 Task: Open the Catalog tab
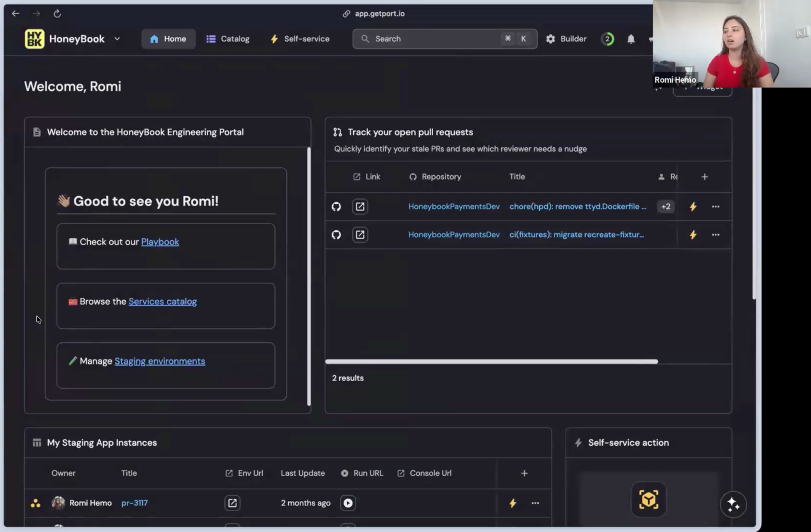click(x=228, y=39)
